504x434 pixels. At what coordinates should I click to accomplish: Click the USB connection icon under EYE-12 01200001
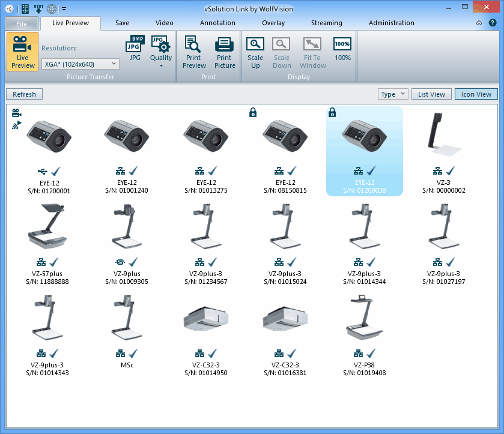click(x=42, y=171)
